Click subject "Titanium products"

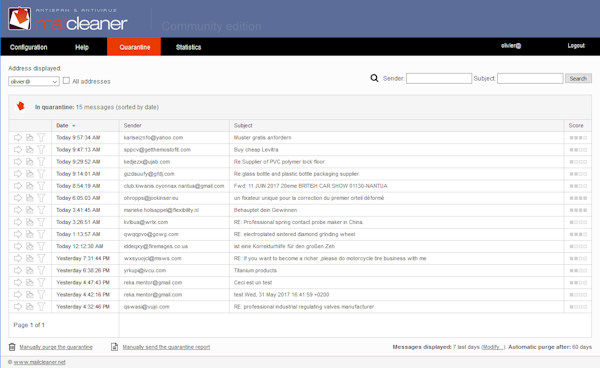tap(255, 270)
